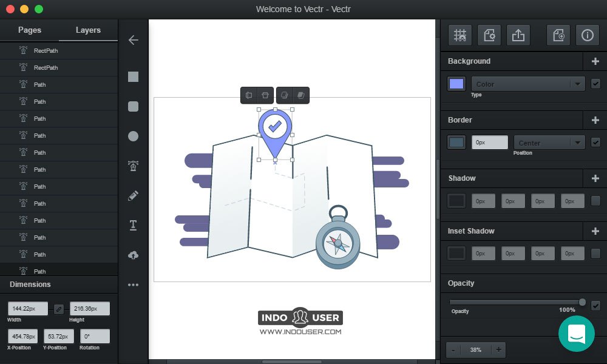Open the page info panel

coord(586,35)
